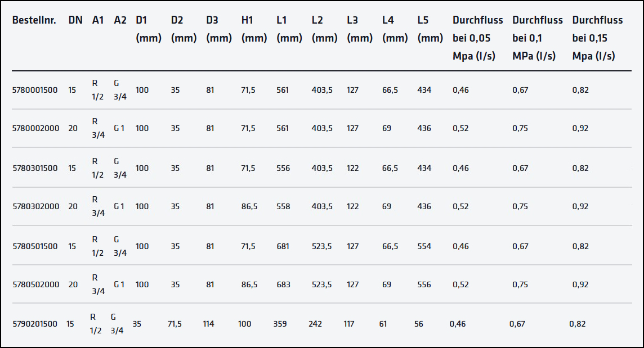Screen dimensions: 644x348
Task: Select order number 5780502000
Action: (x=35, y=284)
